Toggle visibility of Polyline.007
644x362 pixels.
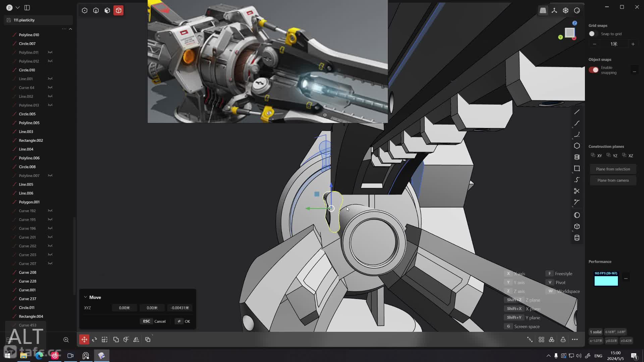[50, 176]
